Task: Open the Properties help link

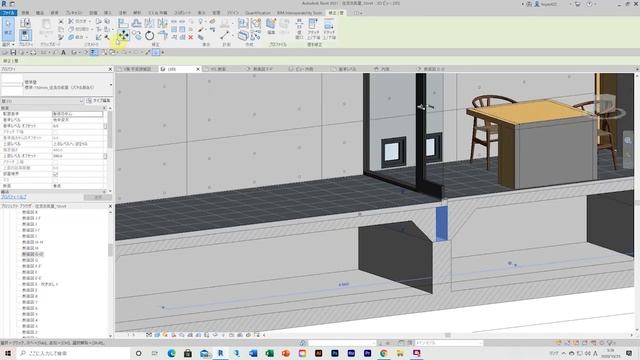Action: pyautogui.click(x=13, y=197)
